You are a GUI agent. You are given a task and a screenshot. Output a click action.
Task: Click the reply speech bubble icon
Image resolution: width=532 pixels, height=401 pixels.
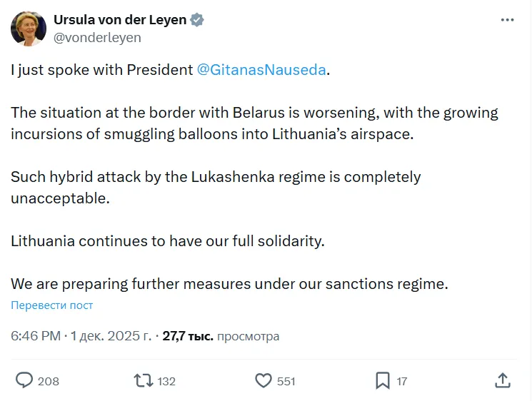point(24,380)
